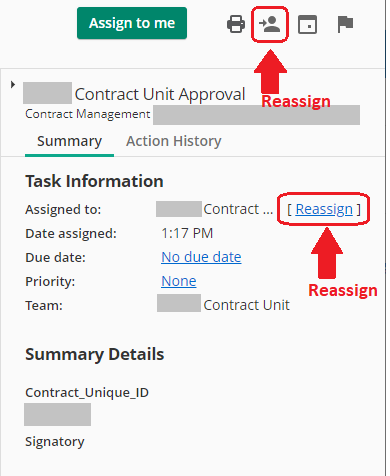Click the Summary Details heading
The image size is (390, 476).
[95, 354]
